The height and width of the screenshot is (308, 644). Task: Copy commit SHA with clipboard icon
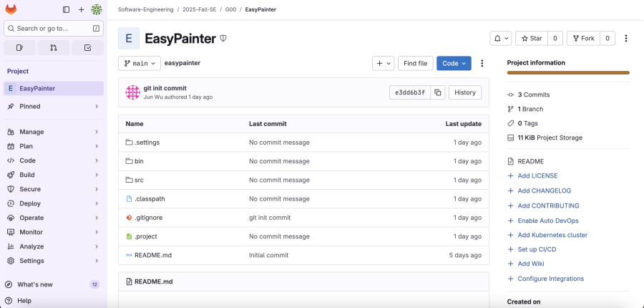tap(438, 92)
